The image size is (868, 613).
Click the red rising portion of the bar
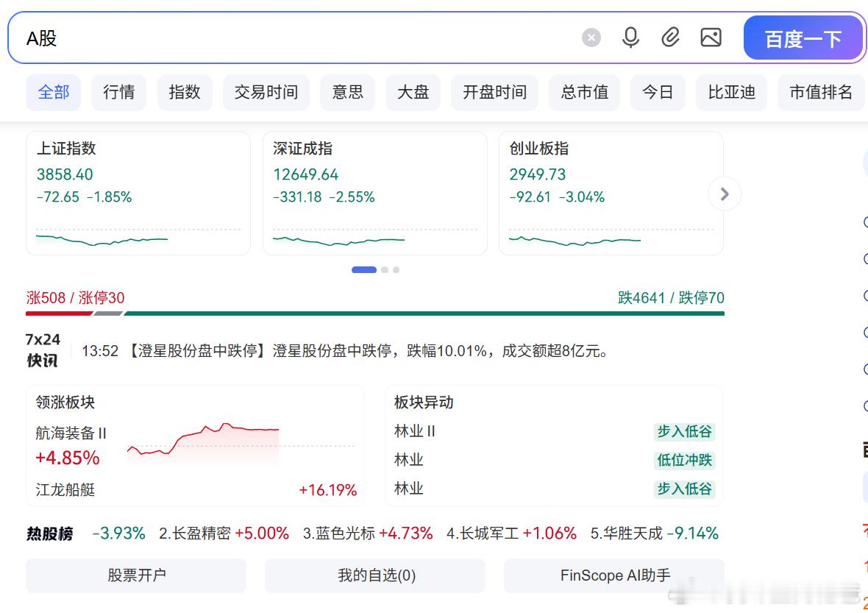[59, 313]
